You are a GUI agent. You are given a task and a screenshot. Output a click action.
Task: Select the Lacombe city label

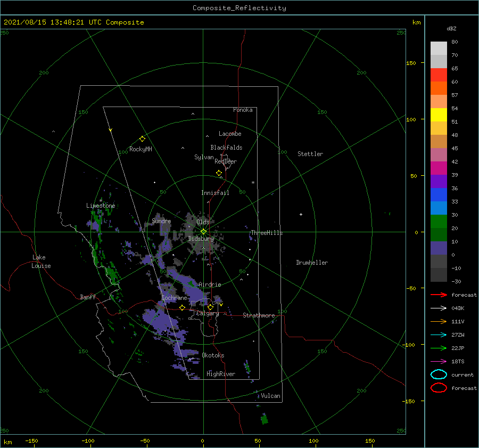(x=230, y=134)
